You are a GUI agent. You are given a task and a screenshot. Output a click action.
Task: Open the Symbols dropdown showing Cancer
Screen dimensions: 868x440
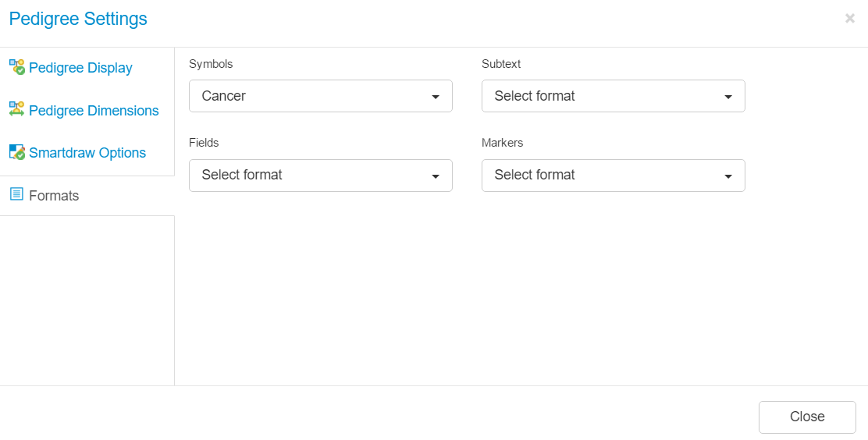pos(321,96)
